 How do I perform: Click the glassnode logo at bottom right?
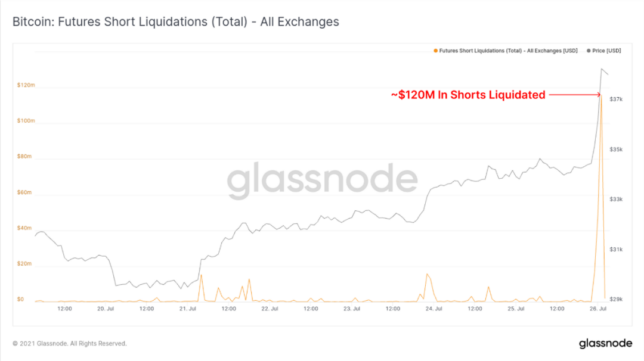[605, 343]
